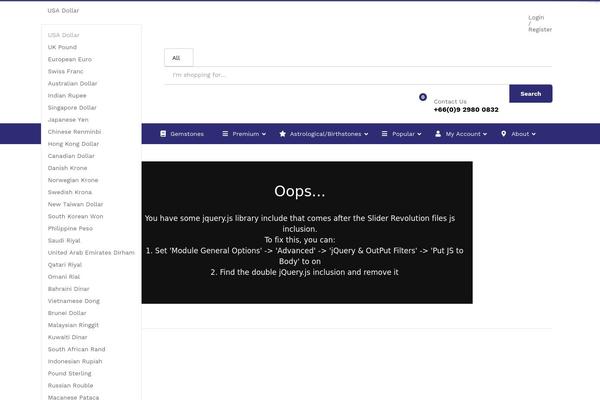This screenshot has height=400, width=600.
Task: Select UK Pound currency
Action: point(62,47)
